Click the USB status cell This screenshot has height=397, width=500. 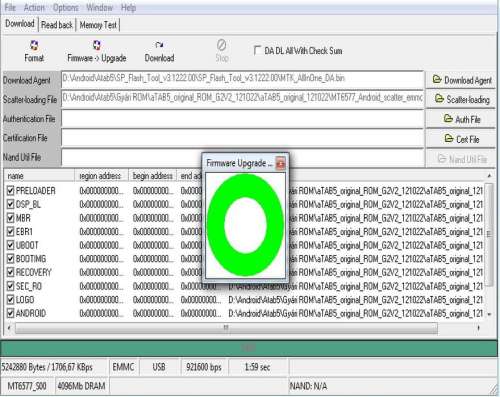tap(159, 367)
